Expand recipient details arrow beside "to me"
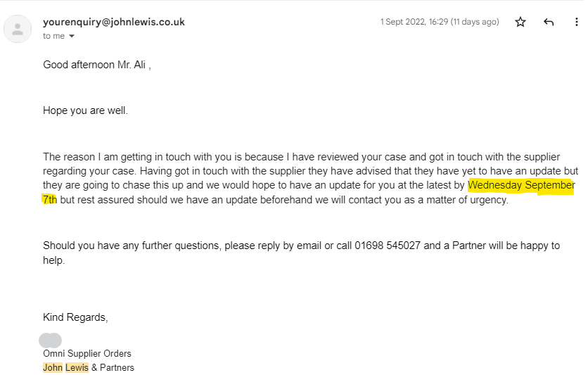This screenshot has width=588, height=375. coord(71,36)
